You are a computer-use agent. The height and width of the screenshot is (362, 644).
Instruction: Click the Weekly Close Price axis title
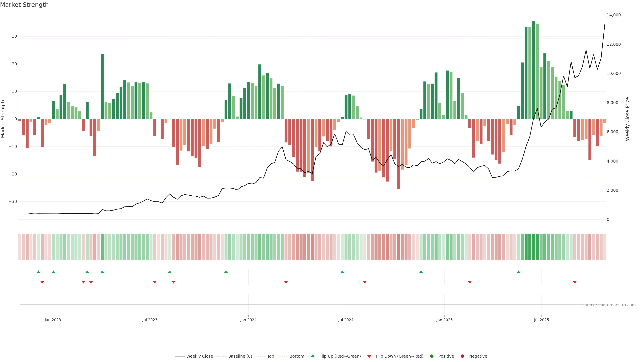[628, 119]
